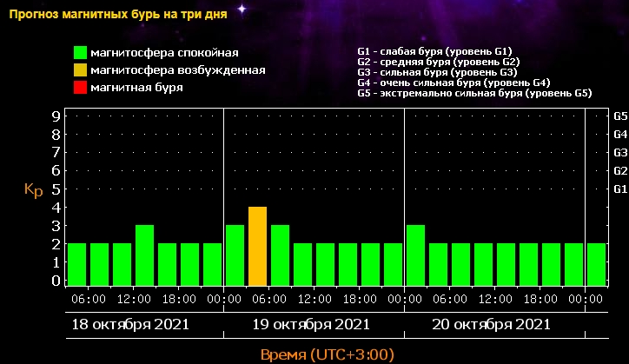629x364 pixels.
Task: Click the 'G1 - слабая буря' description line
Action: coord(434,51)
